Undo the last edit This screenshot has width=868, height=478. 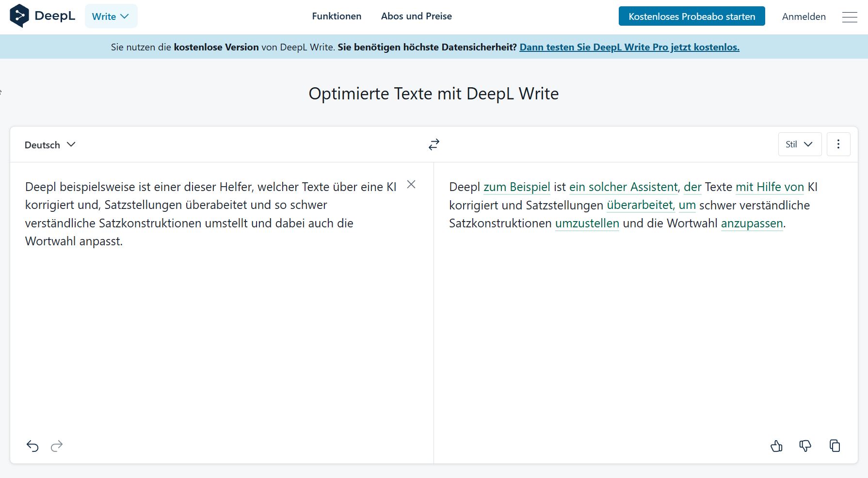(32, 446)
